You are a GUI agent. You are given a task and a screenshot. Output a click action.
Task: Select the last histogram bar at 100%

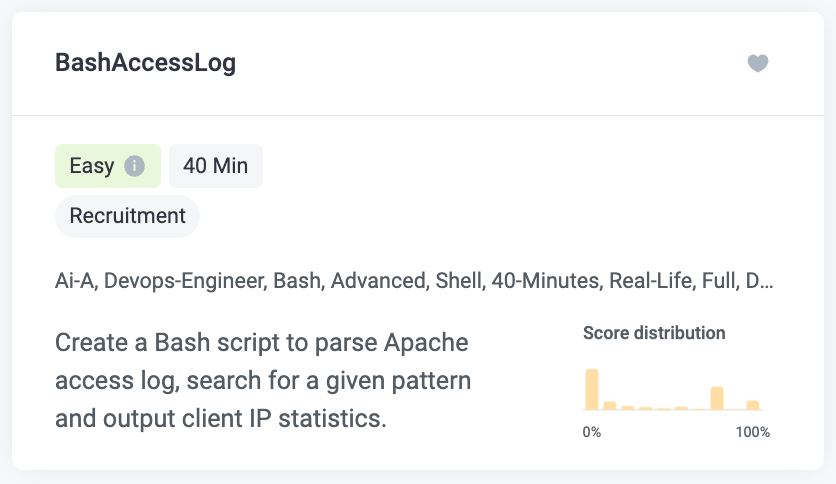753,405
